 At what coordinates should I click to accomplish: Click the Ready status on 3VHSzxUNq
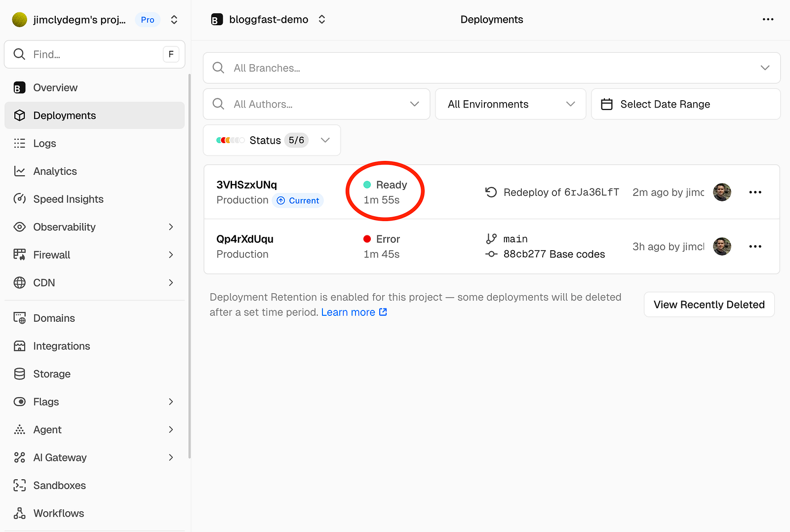click(385, 185)
